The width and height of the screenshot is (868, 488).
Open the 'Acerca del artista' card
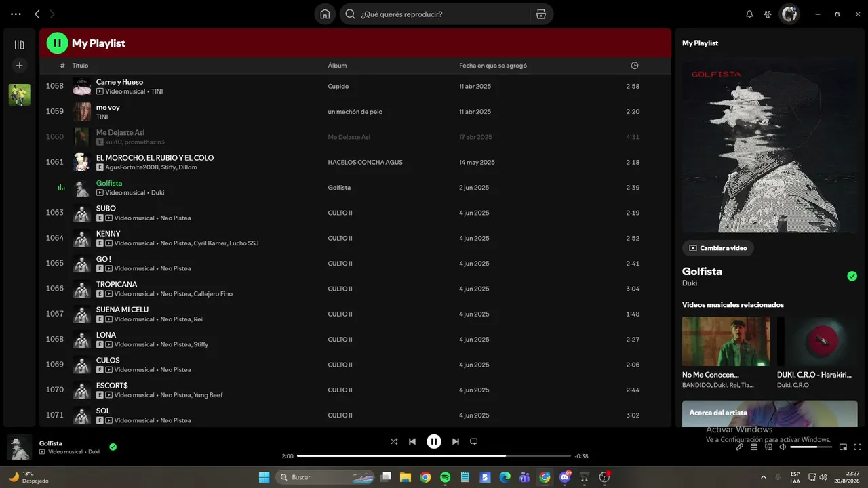click(x=770, y=413)
